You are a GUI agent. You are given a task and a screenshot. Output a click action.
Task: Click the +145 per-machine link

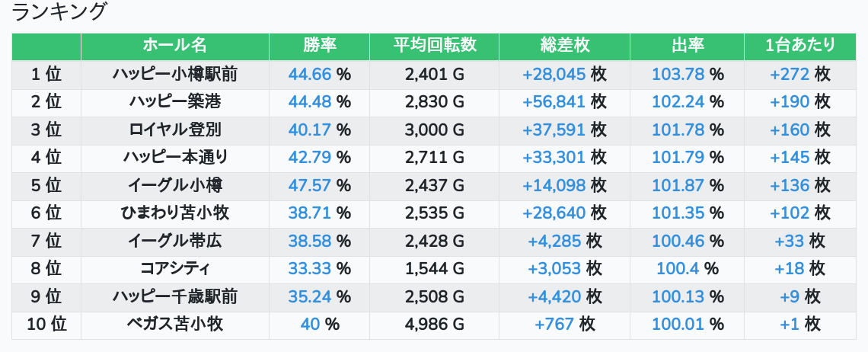pos(790,158)
